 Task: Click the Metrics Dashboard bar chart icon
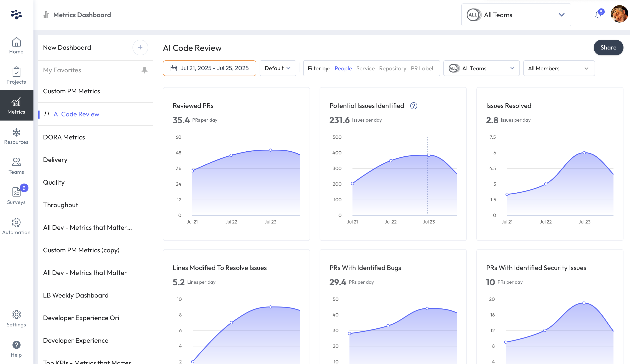pos(46,15)
